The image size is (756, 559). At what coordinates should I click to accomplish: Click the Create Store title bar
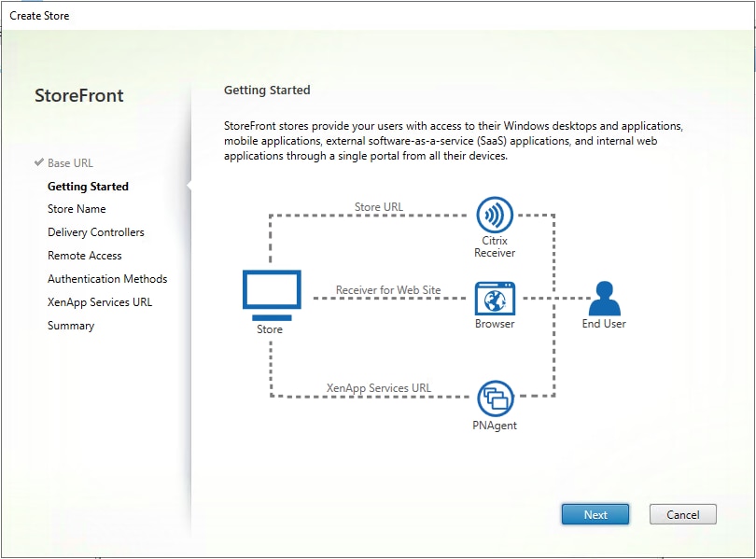click(40, 15)
